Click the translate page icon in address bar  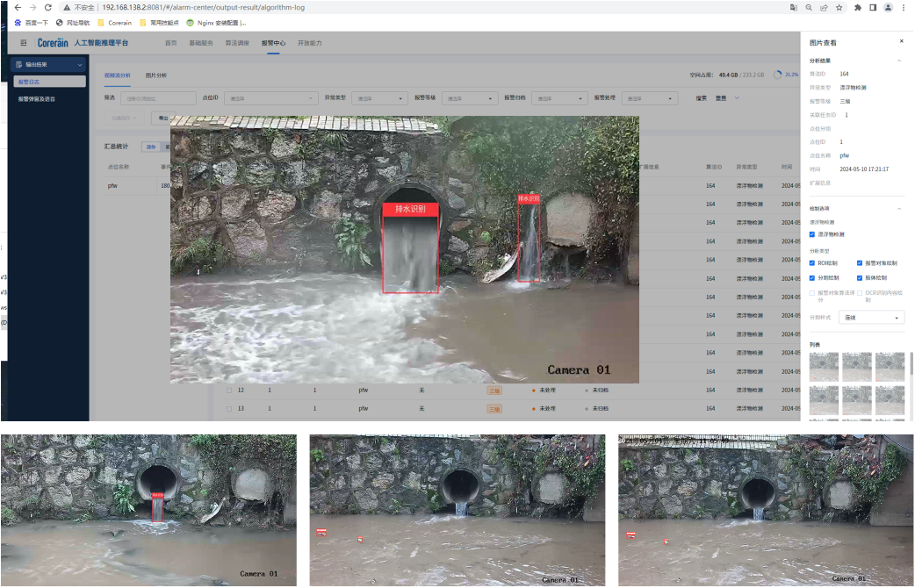pyautogui.click(x=794, y=7)
